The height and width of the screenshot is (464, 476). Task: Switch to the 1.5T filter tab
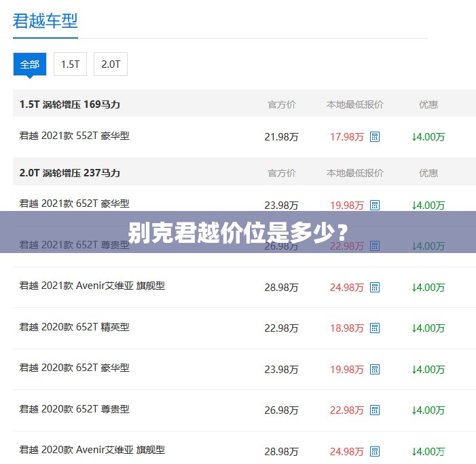[70, 64]
